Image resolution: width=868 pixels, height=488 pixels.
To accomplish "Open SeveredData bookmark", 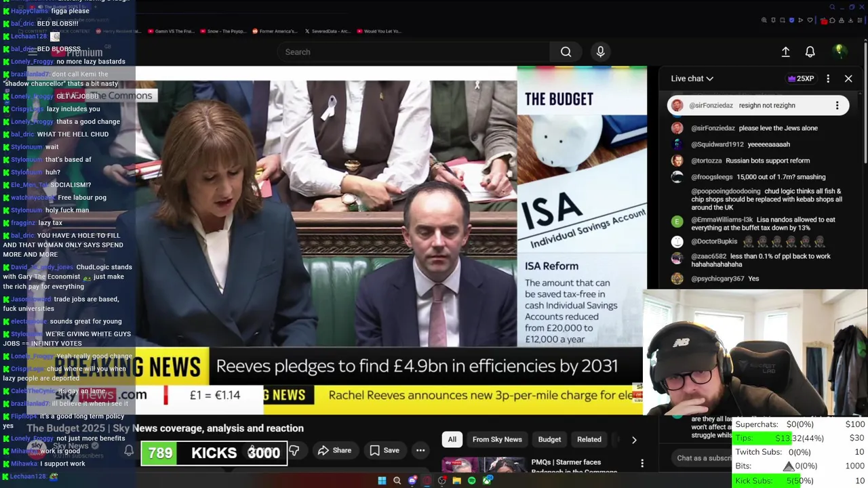I will pos(328,31).
